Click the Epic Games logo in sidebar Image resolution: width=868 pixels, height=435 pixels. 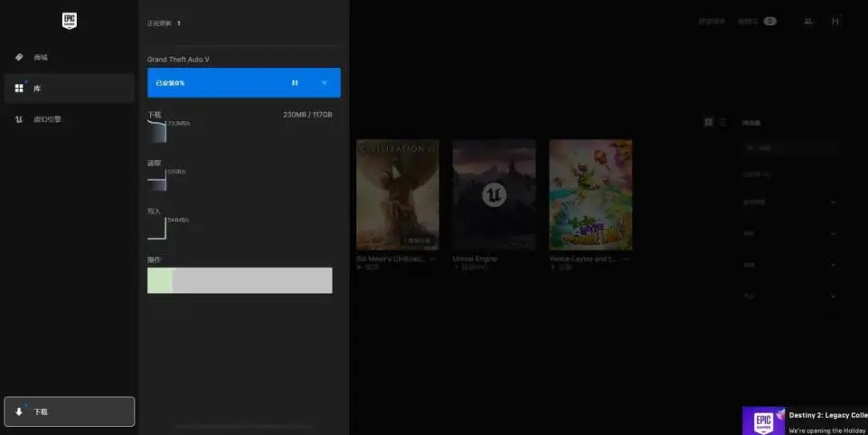[x=70, y=21]
